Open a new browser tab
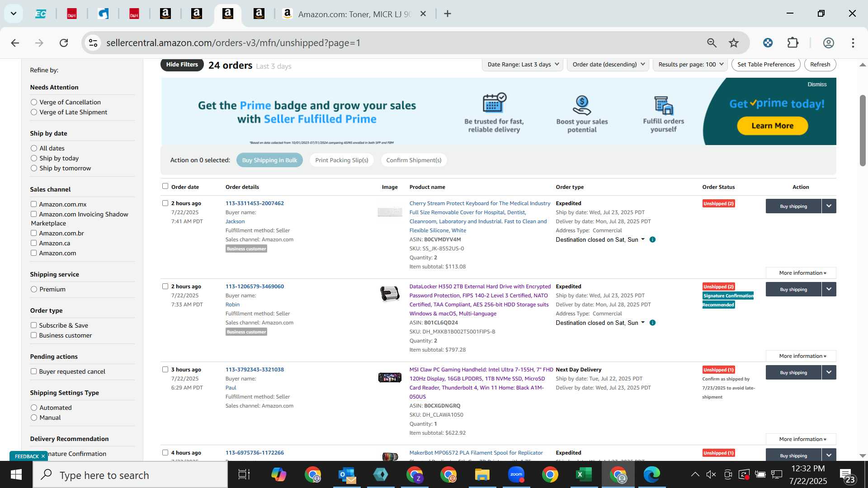Screen dimensions: 868x488 448,14
